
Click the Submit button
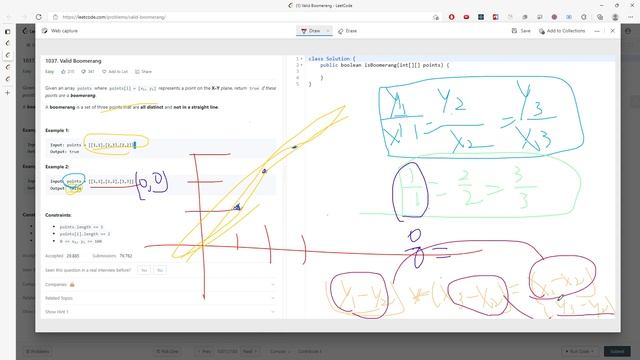617,351
